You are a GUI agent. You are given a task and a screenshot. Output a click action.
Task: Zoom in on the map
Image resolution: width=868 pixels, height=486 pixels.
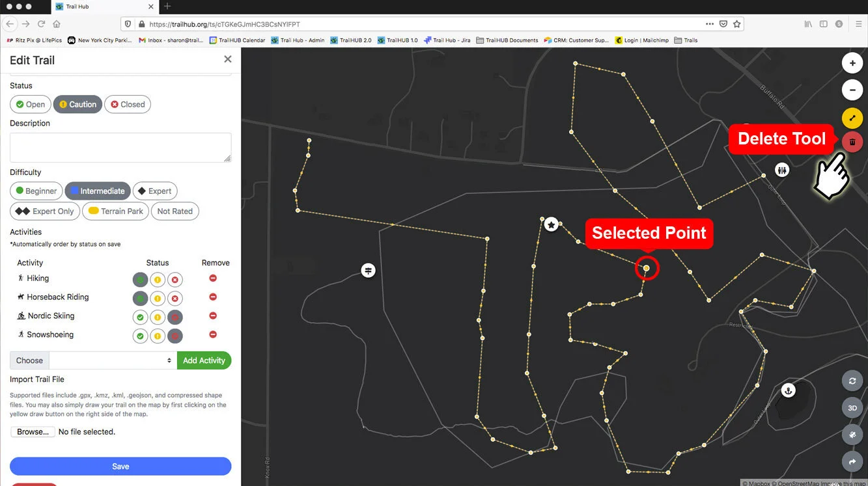click(x=852, y=63)
